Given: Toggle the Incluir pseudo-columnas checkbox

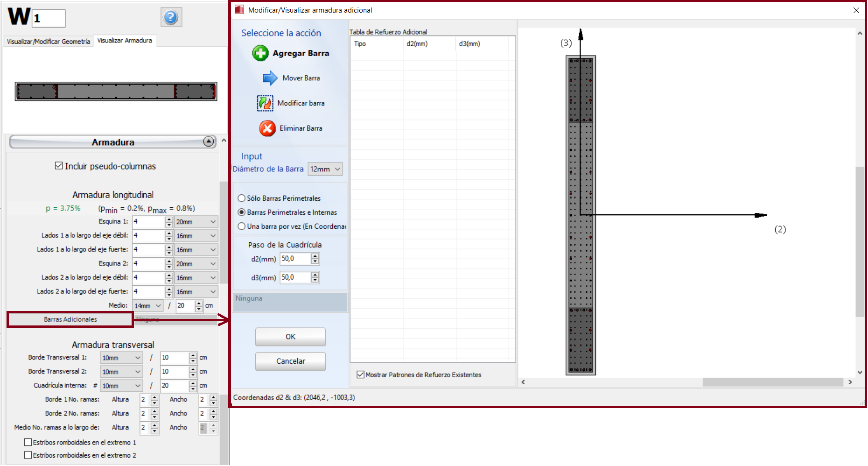Looking at the screenshot, I should (59, 166).
